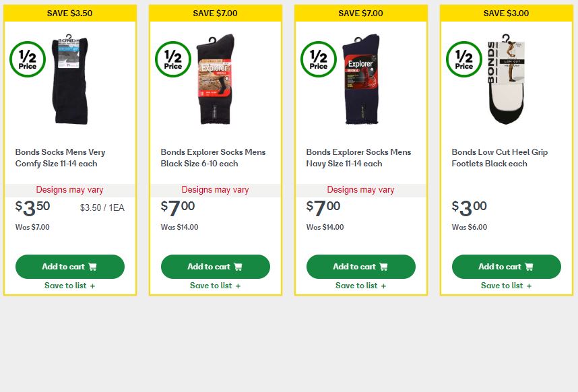Click the cart icon on Bonds Low Cut Footlets
The image size is (578, 392).
click(x=529, y=267)
